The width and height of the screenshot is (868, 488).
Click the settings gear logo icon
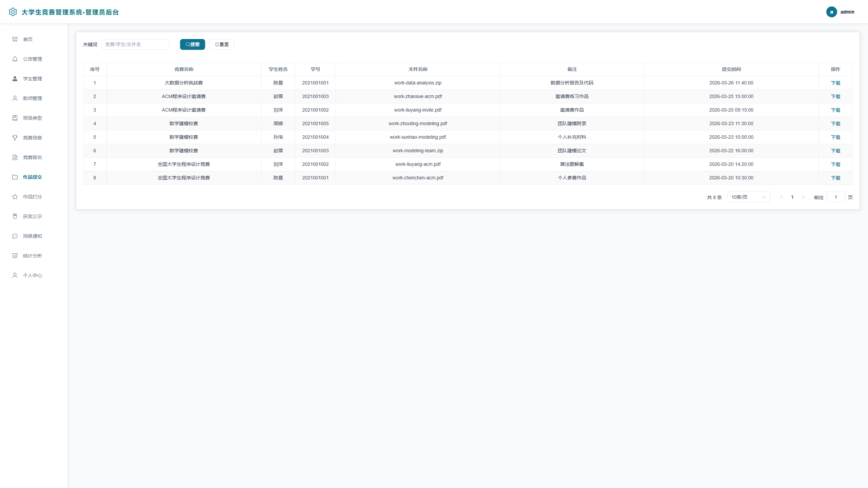pyautogui.click(x=13, y=12)
